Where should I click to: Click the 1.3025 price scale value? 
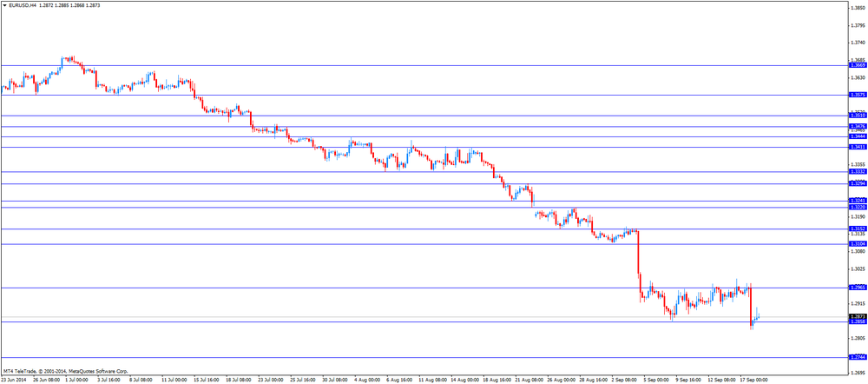(858, 268)
